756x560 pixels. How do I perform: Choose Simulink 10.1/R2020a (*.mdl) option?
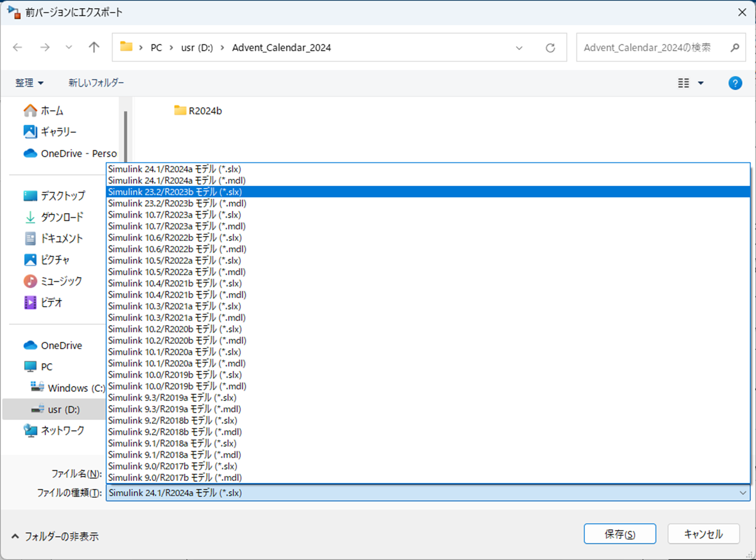point(428,363)
